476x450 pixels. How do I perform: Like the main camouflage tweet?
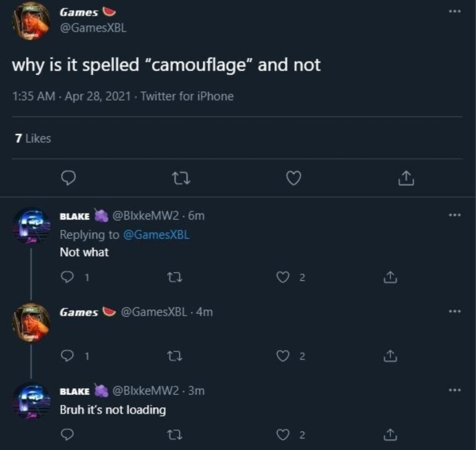coord(294,178)
